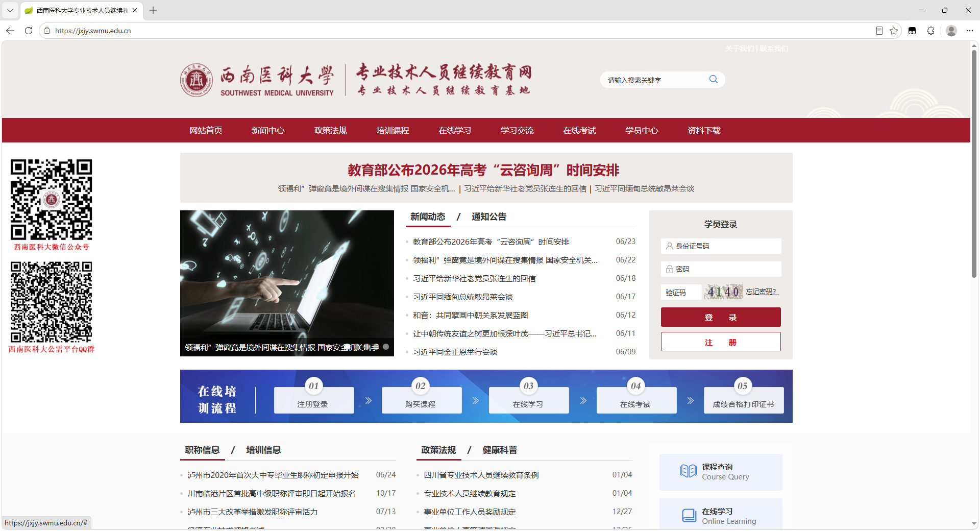Open news 习近平给新华社老党员张连生的回信 in list
The height and width of the screenshot is (531, 980).
tap(474, 278)
